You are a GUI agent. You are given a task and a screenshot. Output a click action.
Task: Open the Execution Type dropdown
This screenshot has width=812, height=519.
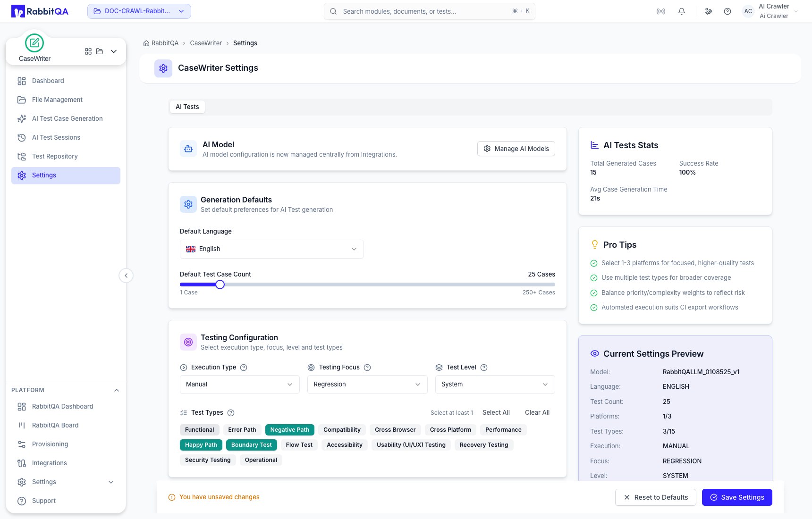click(x=240, y=385)
